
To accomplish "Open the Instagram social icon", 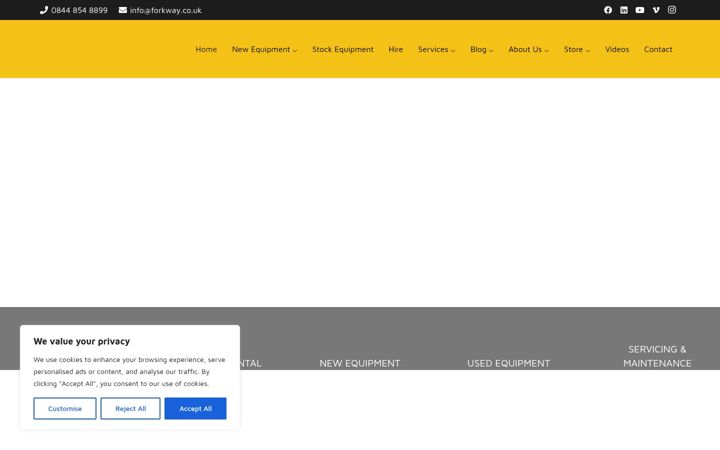I will (x=672, y=10).
